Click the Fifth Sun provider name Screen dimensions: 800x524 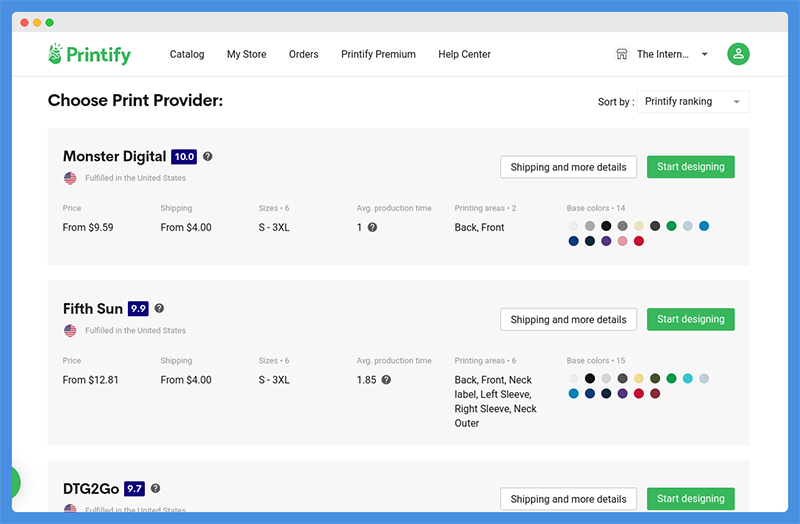click(x=93, y=309)
